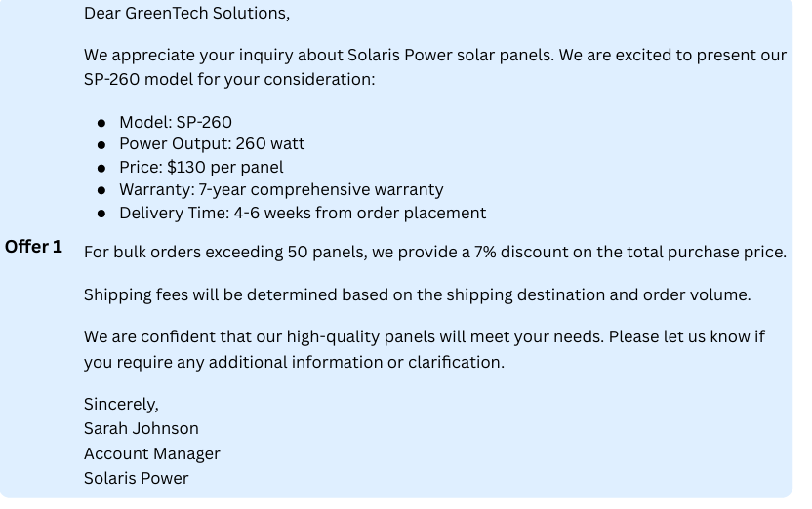The width and height of the screenshot is (812, 509).
Task: Click the "Offer 1" label
Action: click(33, 247)
